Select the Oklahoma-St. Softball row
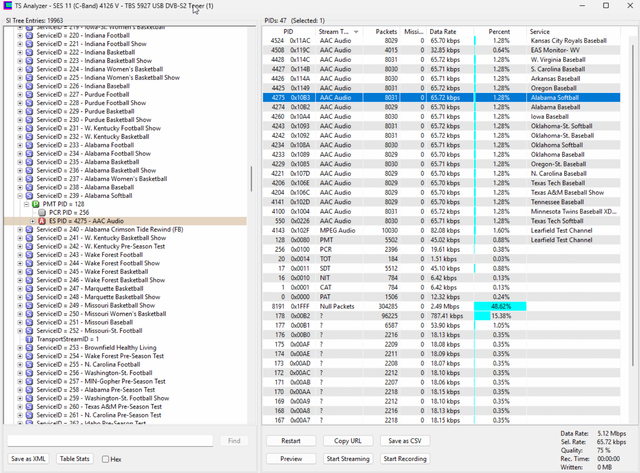Viewport: 640px width, 473px height. (x=441, y=126)
